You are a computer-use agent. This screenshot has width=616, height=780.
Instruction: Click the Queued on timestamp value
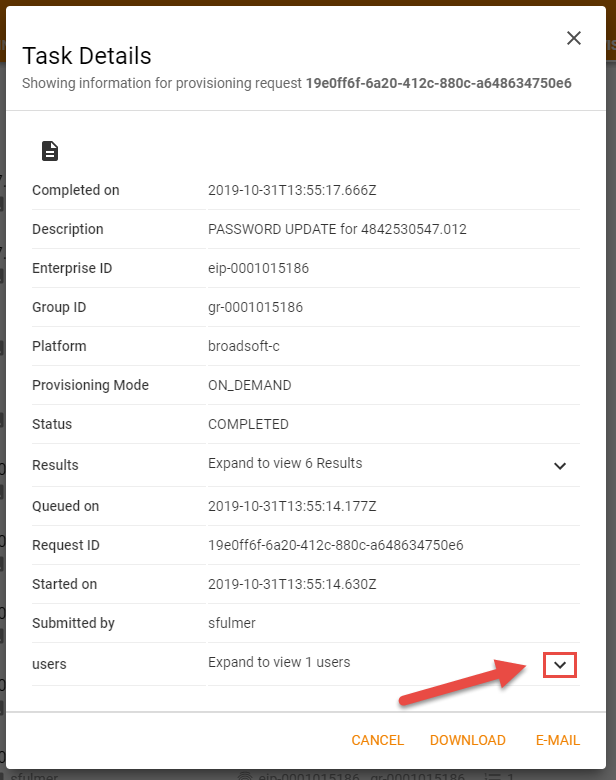coord(292,506)
